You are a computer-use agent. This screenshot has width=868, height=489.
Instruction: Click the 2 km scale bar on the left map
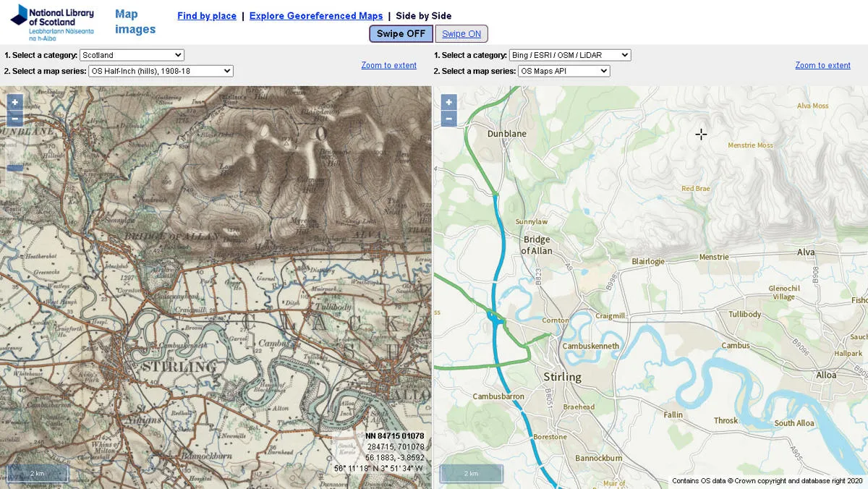37,472
